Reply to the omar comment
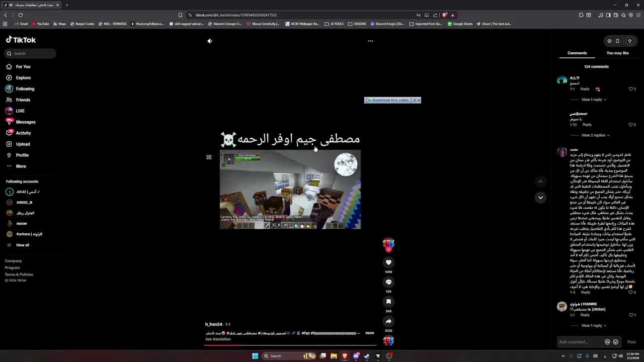644x362 pixels. pyautogui.click(x=587, y=125)
